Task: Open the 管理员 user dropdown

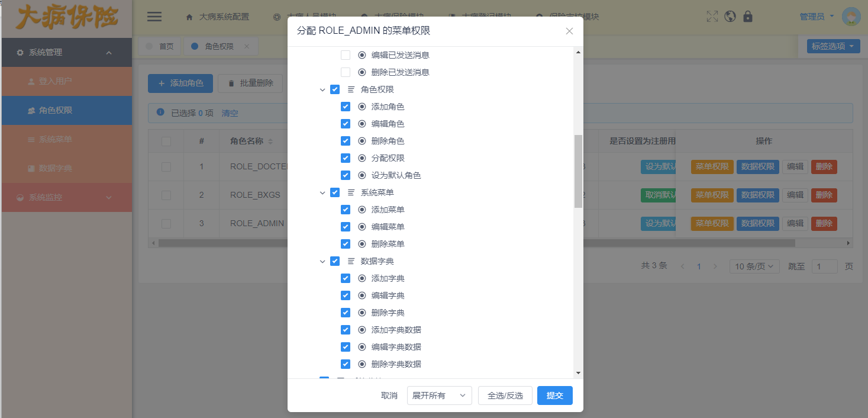Action: (817, 17)
